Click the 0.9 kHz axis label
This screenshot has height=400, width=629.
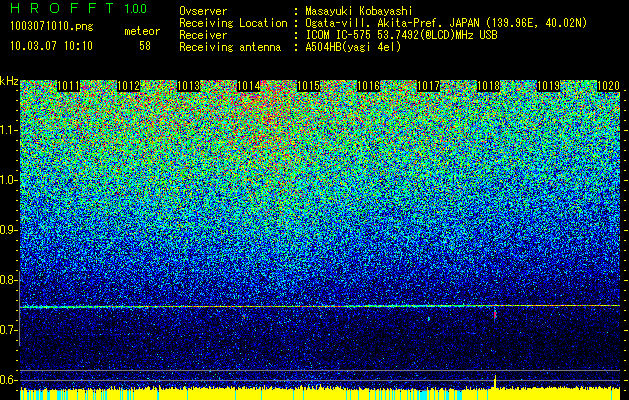pos(9,230)
